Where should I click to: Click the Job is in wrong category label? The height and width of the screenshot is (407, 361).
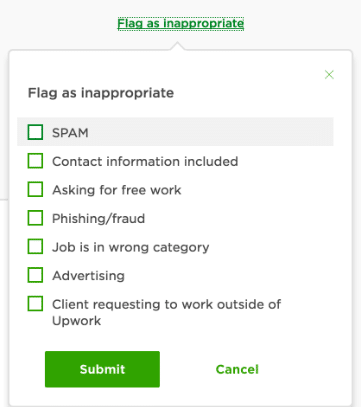[x=131, y=247]
